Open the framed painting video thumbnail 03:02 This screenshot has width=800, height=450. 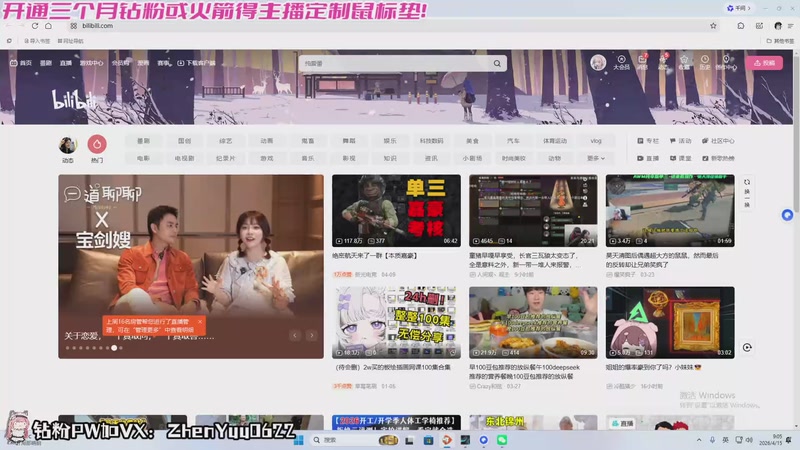[x=670, y=322]
